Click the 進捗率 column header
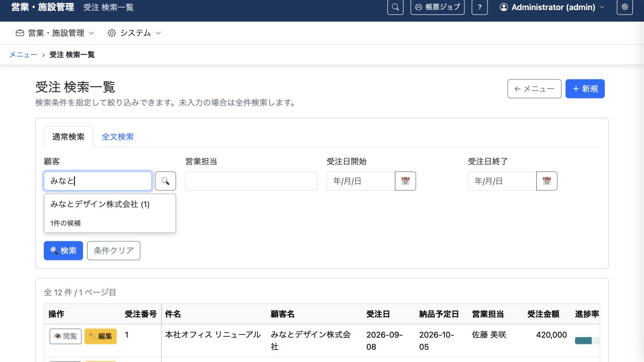 [x=587, y=314]
